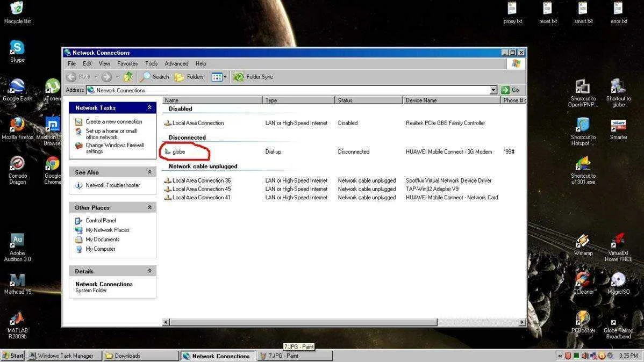Open the Address bar dropdown arrow
This screenshot has height=362, width=644.
(x=493, y=90)
